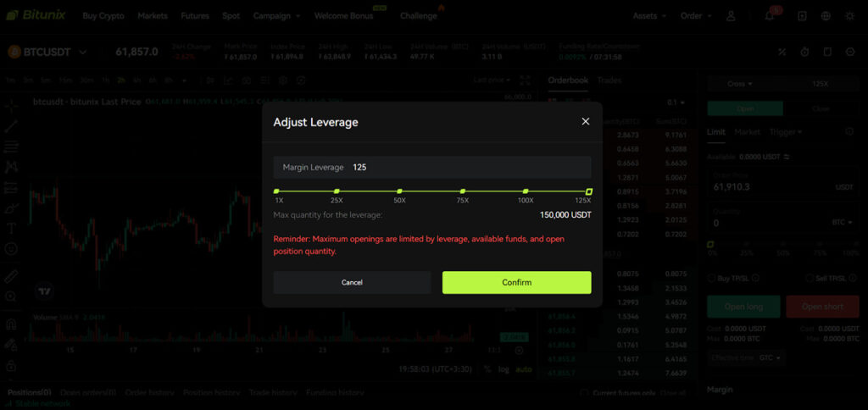The height and width of the screenshot is (410, 868).
Task: Confirm the leverage adjustment
Action: [x=516, y=282]
